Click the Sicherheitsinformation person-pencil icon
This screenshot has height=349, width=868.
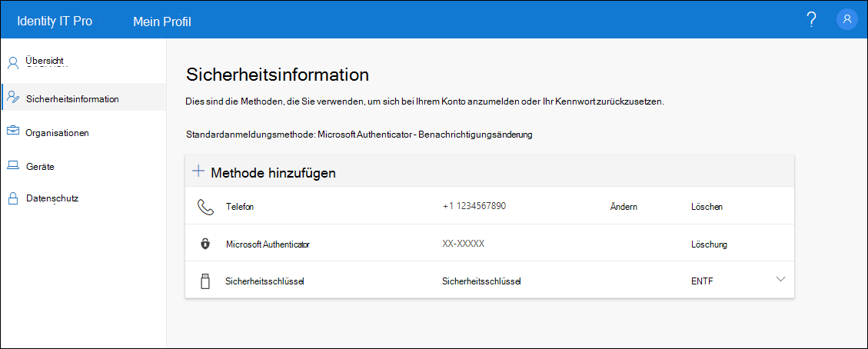(x=13, y=98)
